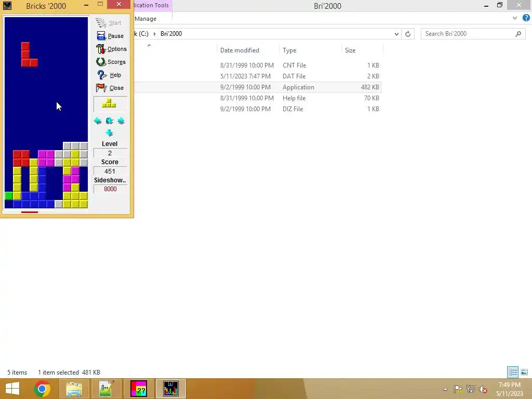The height and width of the screenshot is (399, 532).
Task: Select the CNT File row
Action: pos(258,65)
